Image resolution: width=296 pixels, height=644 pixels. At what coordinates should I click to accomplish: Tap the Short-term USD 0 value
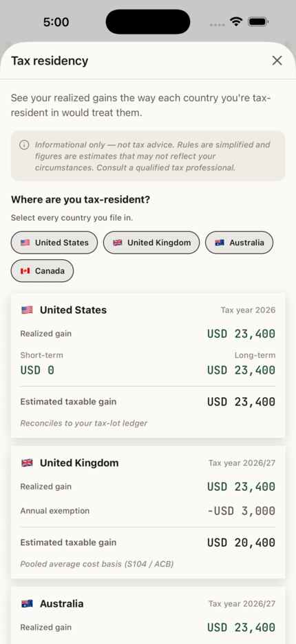coord(37,370)
